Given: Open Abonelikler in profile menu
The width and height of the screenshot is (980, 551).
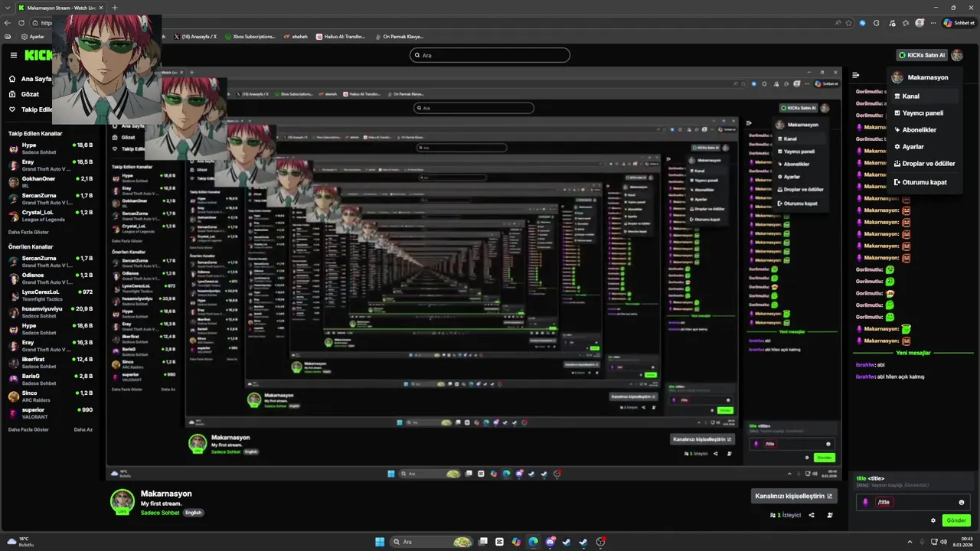Looking at the screenshot, I should (925, 130).
